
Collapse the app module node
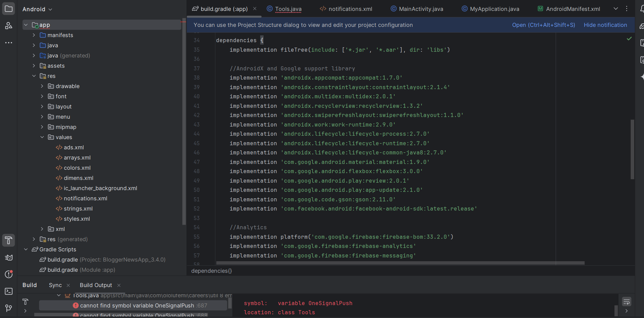26,25
